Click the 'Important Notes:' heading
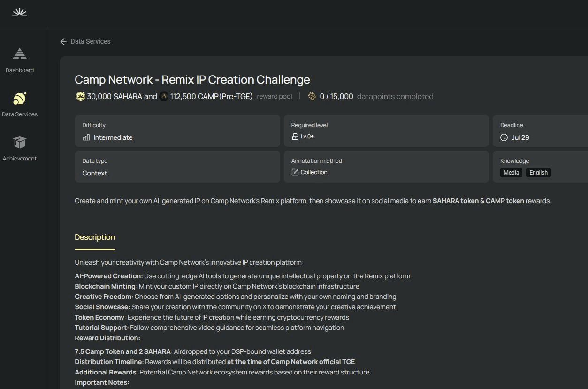 [x=102, y=382]
